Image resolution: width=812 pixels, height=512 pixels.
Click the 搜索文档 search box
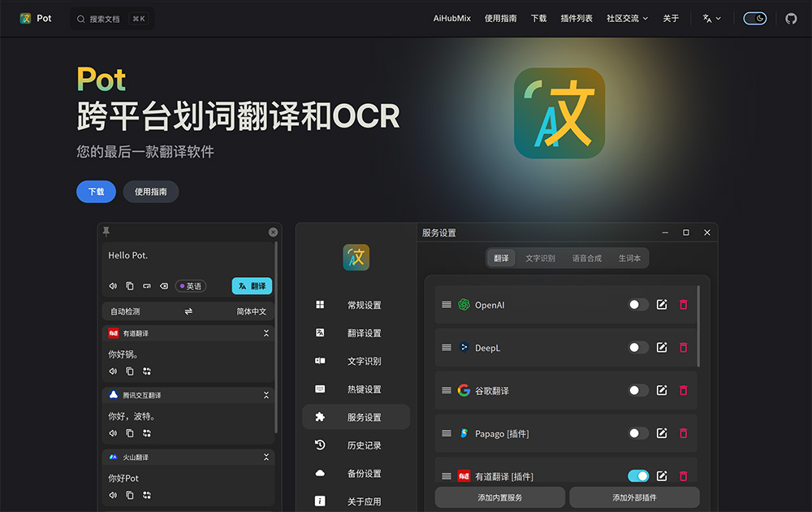(x=112, y=19)
